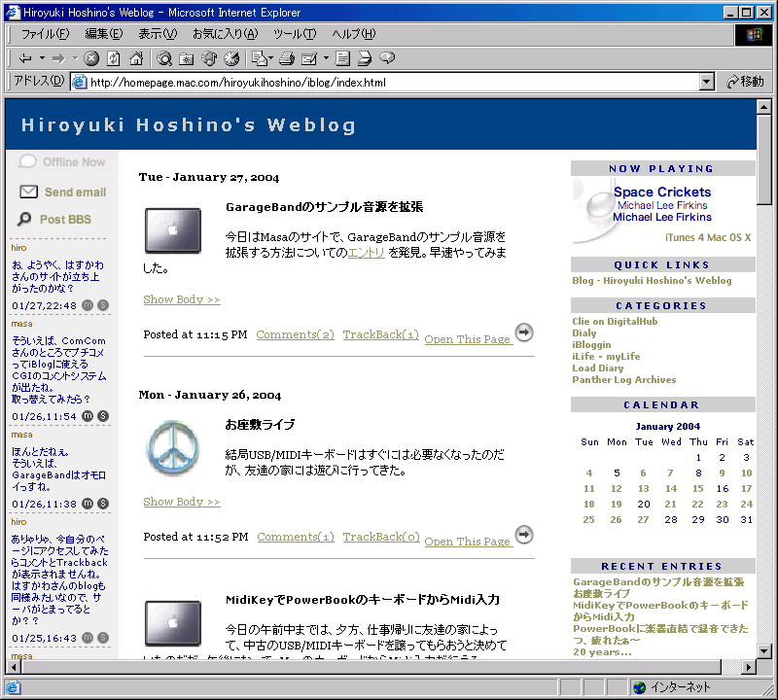
Task: Click the magnifier icon beside Post BBS
Action: pos(23,219)
